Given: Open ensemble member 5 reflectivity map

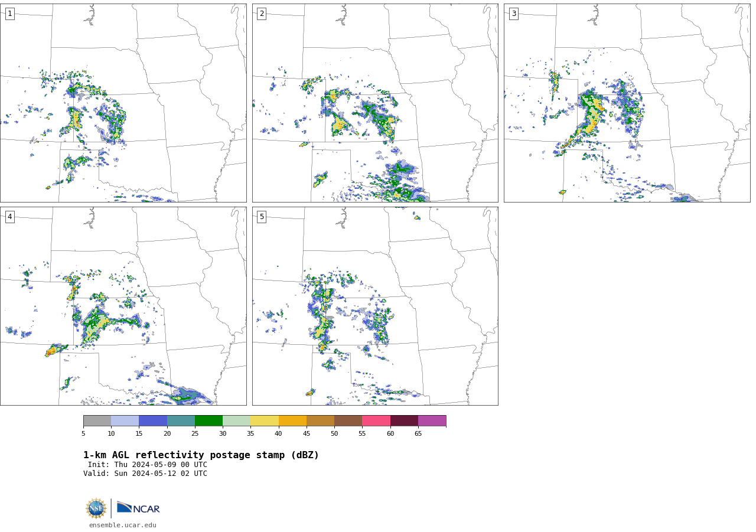Looking at the screenshot, I should tap(375, 306).
